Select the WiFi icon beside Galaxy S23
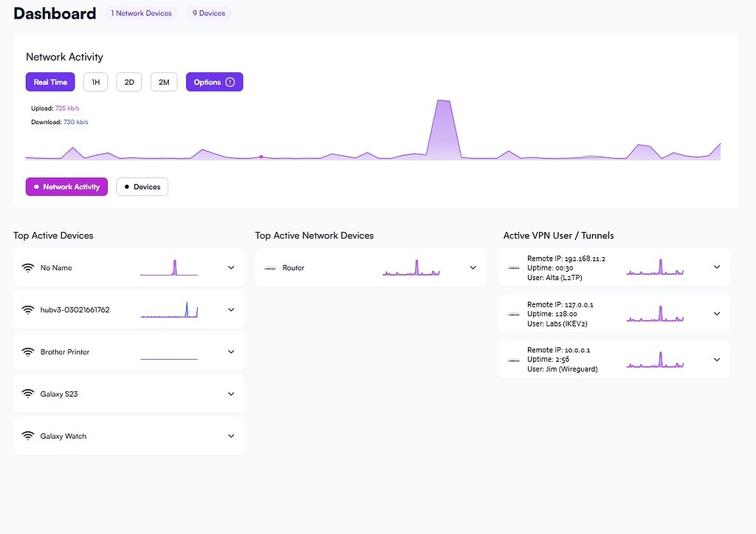This screenshot has width=756, height=534. point(29,394)
